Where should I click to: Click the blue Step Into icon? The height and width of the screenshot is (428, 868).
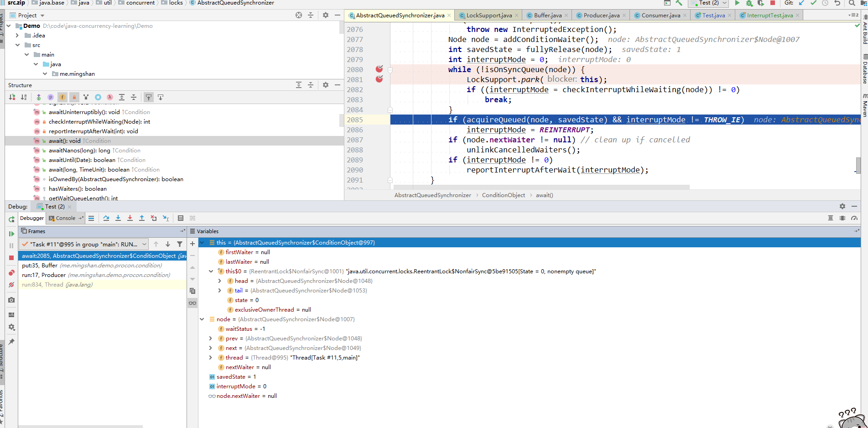pos(118,218)
